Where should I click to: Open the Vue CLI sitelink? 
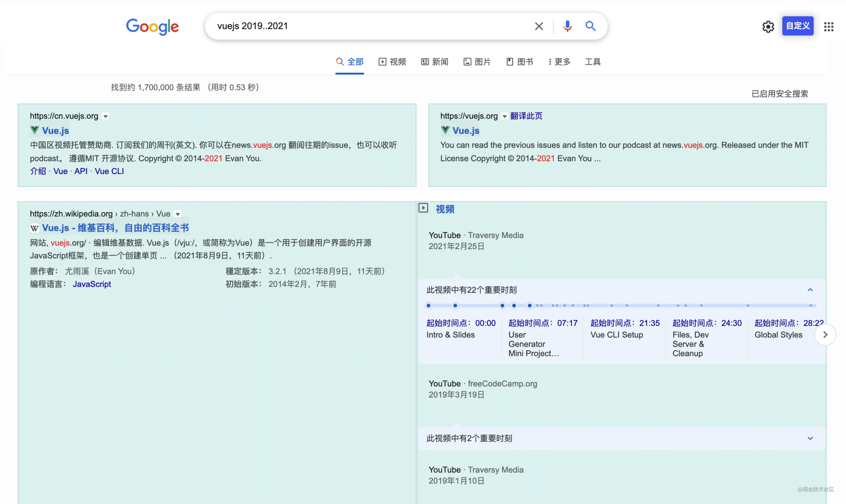109,171
